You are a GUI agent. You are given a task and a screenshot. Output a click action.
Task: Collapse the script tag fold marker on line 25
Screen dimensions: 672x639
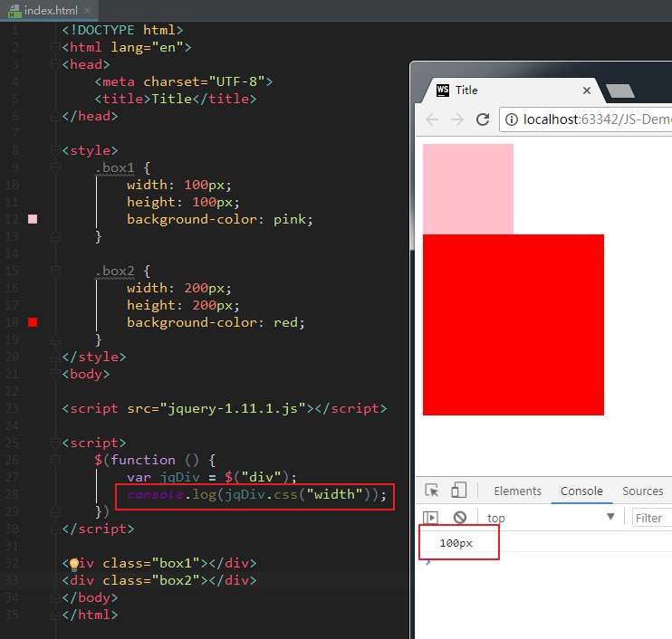coord(55,443)
